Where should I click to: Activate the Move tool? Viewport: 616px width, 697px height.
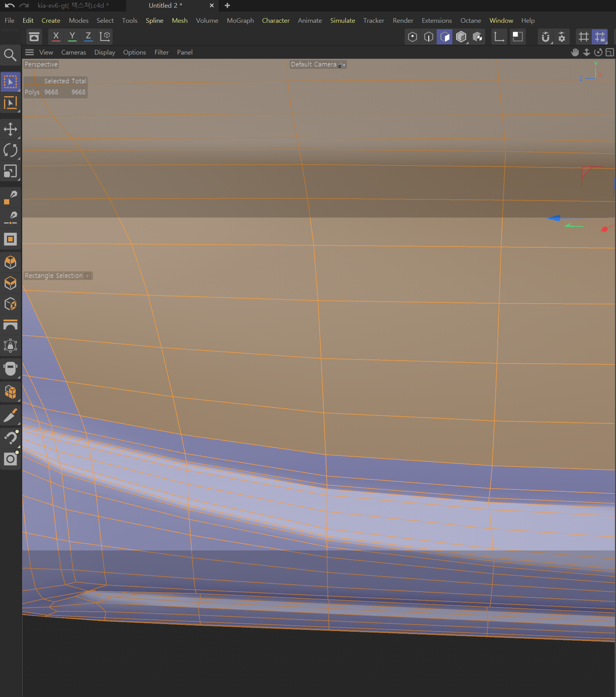tap(10, 129)
